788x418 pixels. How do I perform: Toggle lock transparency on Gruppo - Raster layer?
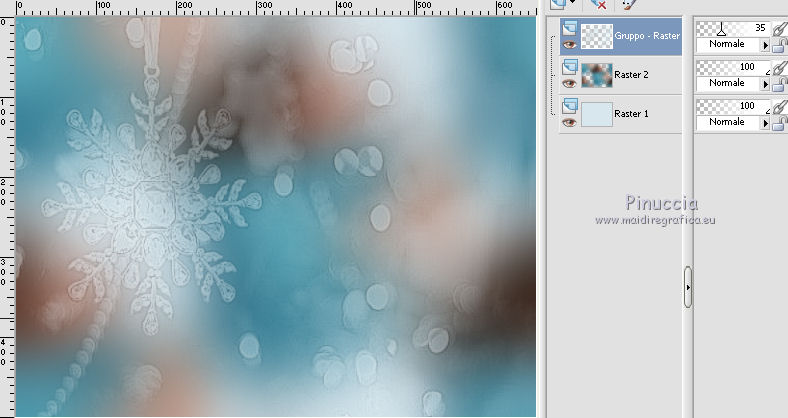[779, 46]
